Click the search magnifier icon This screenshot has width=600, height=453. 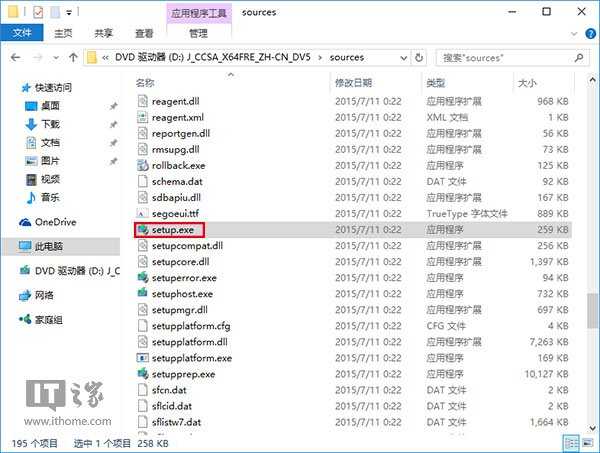click(579, 58)
